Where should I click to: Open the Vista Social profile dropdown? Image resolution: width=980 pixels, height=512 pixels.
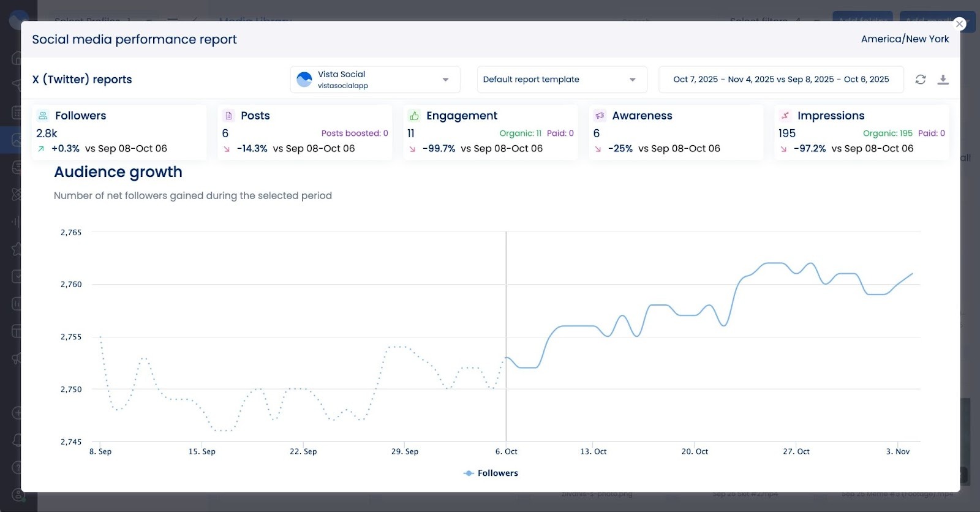pos(445,80)
